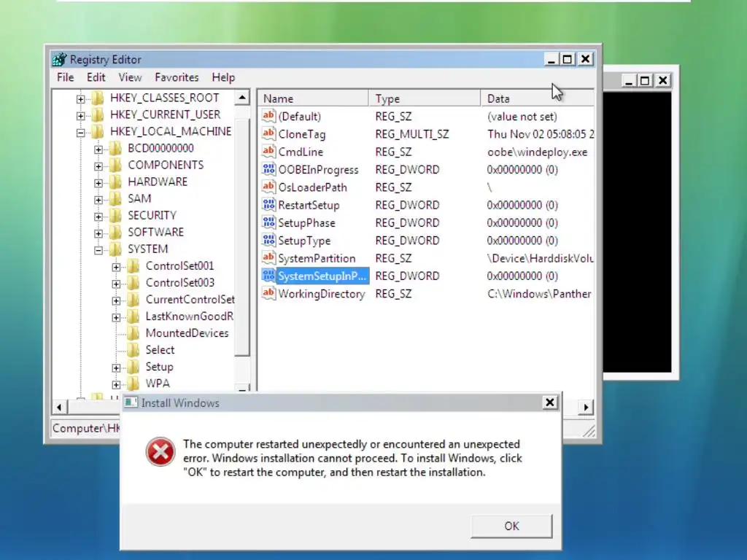Screen dimensions: 747x560
Task: Sort values by Name column header
Action: 314,98
